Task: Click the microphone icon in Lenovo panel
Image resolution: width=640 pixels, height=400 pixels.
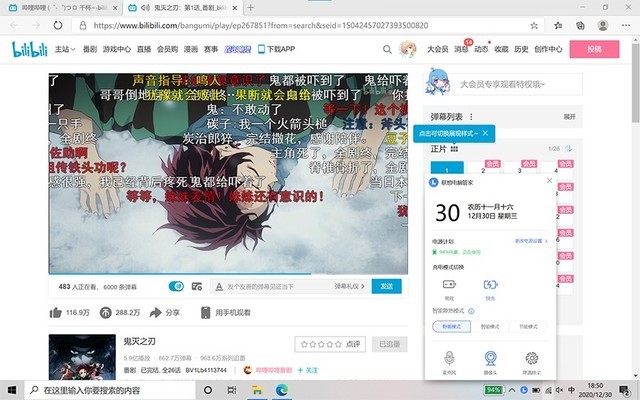Action: coord(449,358)
